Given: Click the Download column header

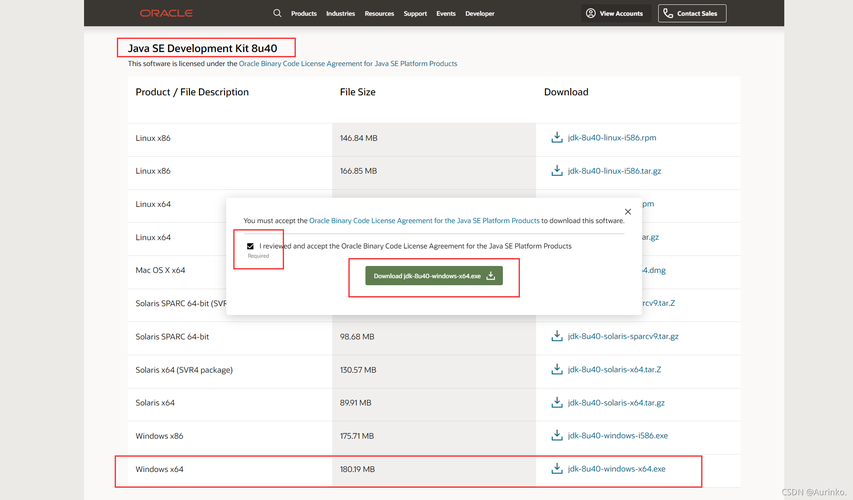Looking at the screenshot, I should click(x=566, y=92).
